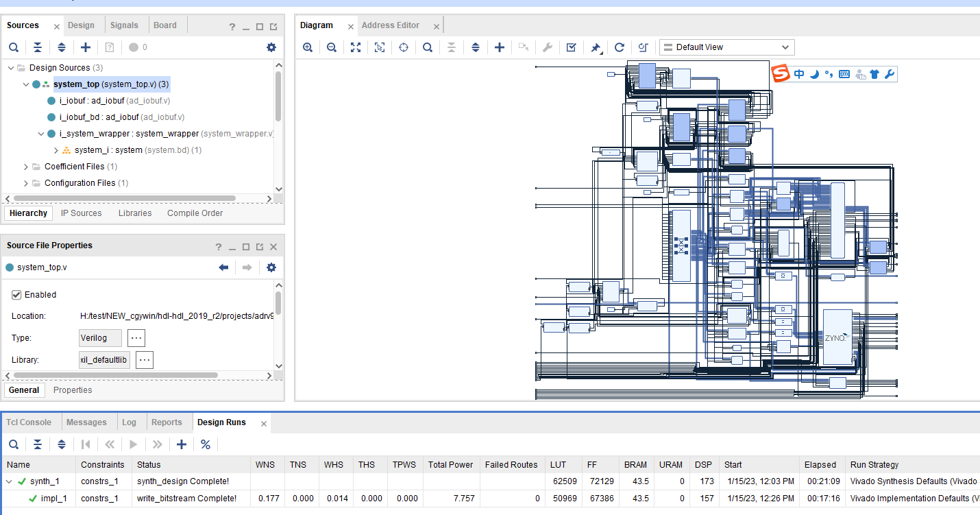
Task: Zoom in on the block diagram
Action: click(x=308, y=47)
